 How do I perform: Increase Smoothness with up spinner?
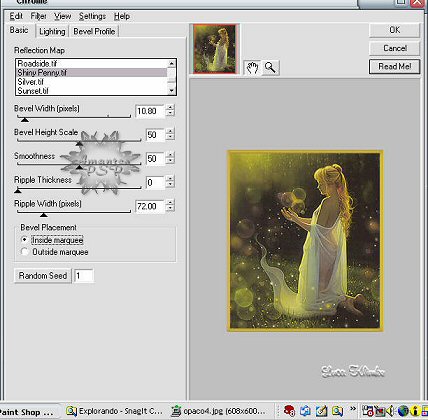tap(170, 155)
